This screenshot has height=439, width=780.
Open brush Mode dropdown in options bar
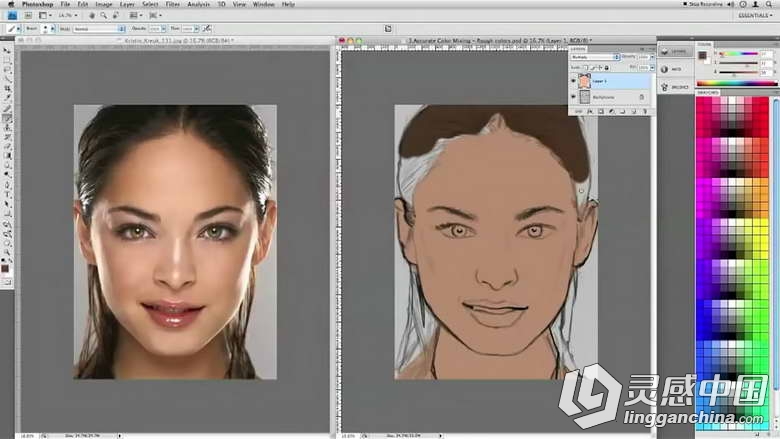tap(99, 29)
